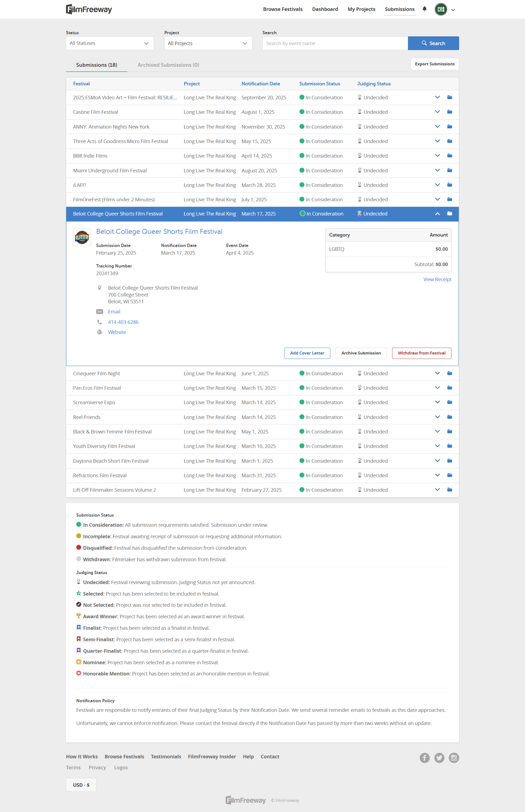The width and height of the screenshot is (525, 812).
Task: Click the Facebook icon in footer
Action: tap(424, 758)
